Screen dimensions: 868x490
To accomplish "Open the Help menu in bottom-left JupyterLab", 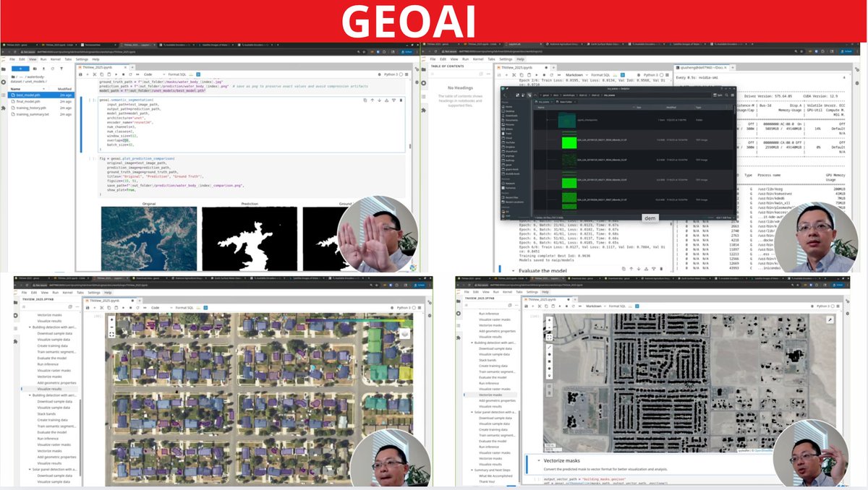I will 108,293.
